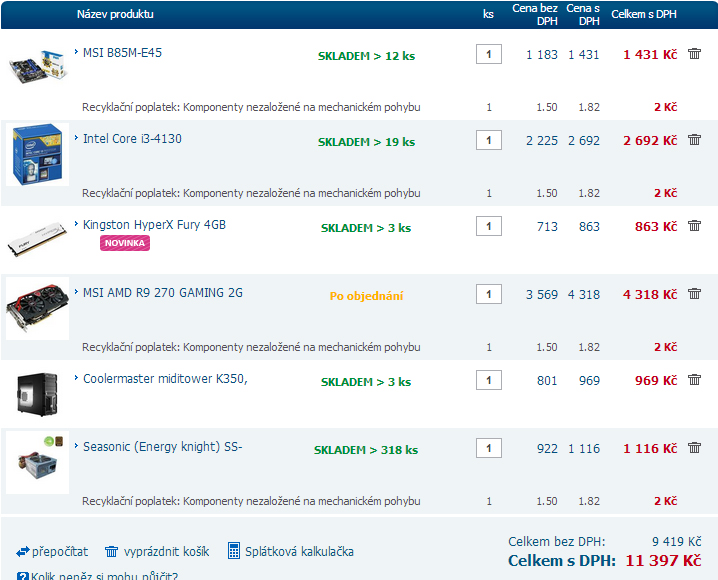This screenshot has height=580, width=718.
Task: Open Coolermaster miditower K350 product link
Action: 165,379
